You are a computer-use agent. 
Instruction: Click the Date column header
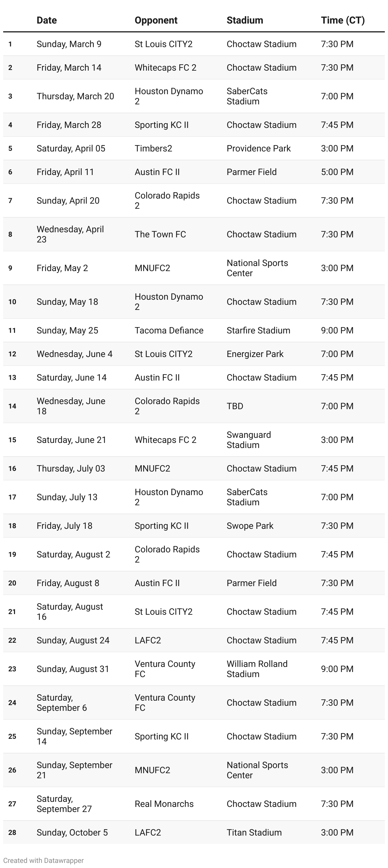[46, 20]
